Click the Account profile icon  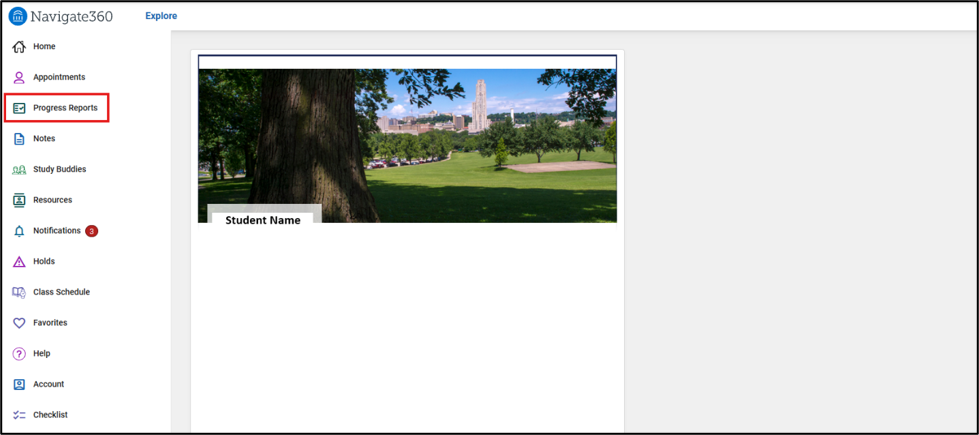click(x=19, y=384)
